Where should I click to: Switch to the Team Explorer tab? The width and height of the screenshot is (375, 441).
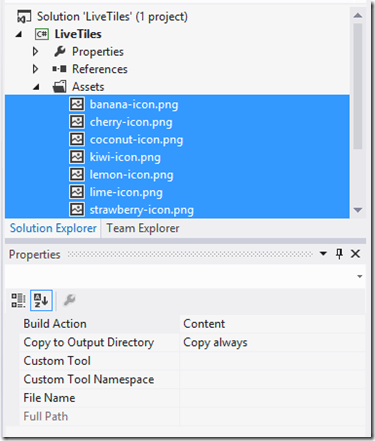click(143, 228)
